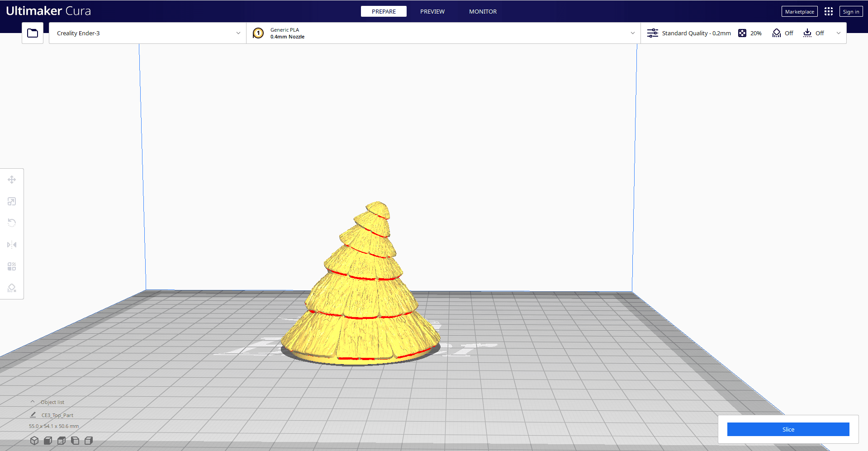
Task: Switch to 3D perspective view cube icon
Action: pos(34,441)
